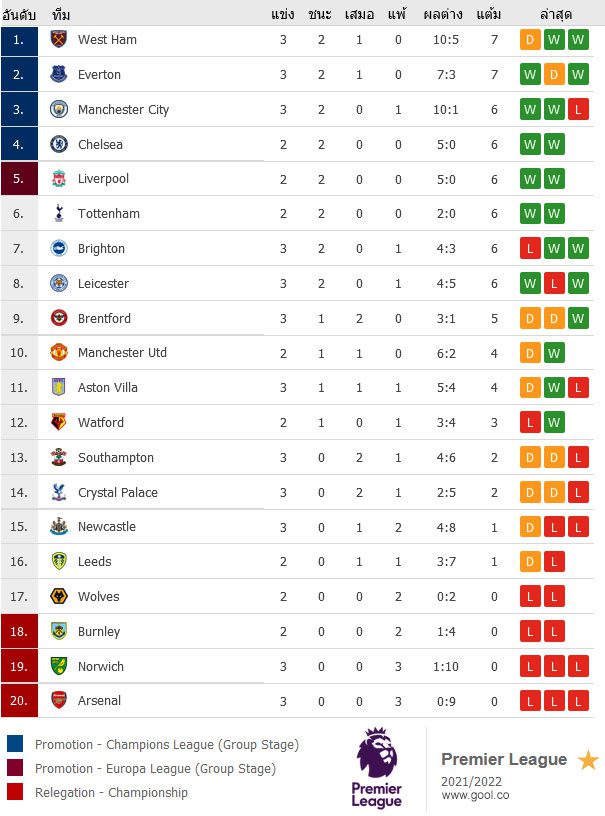Image resolution: width=605 pixels, height=816 pixels.
Task: Click the red Relegation legend swatch
Action: 15,792
